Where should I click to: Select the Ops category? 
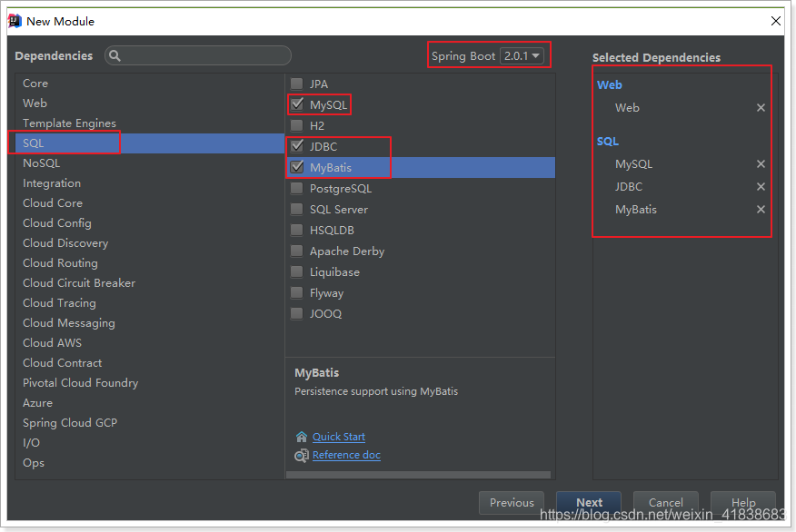pyautogui.click(x=150, y=463)
